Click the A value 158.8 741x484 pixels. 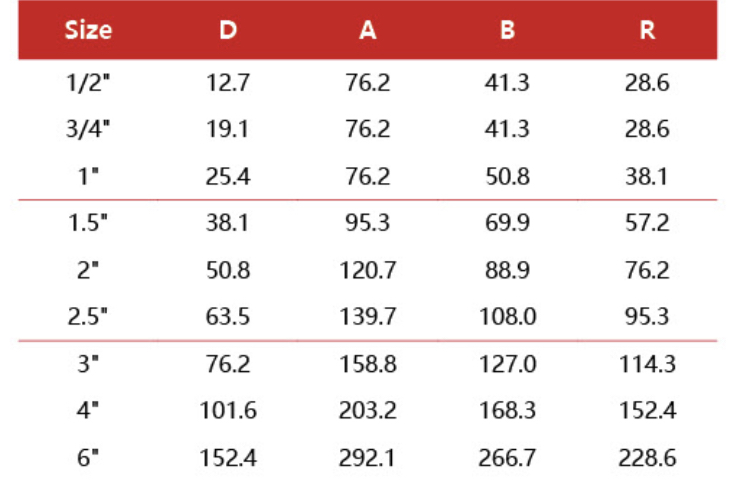[x=368, y=364]
